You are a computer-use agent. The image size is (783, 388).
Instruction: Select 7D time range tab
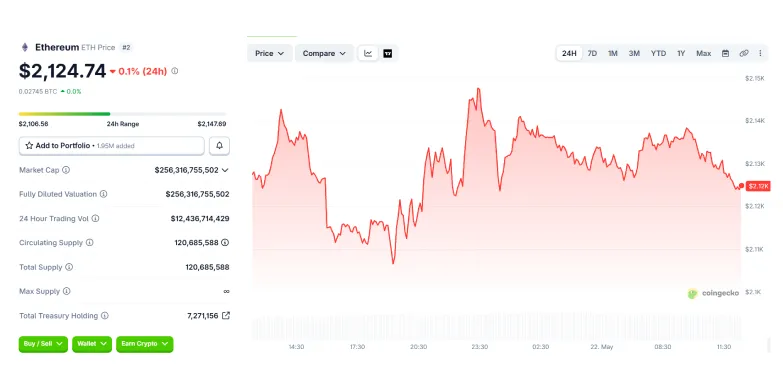tap(592, 53)
